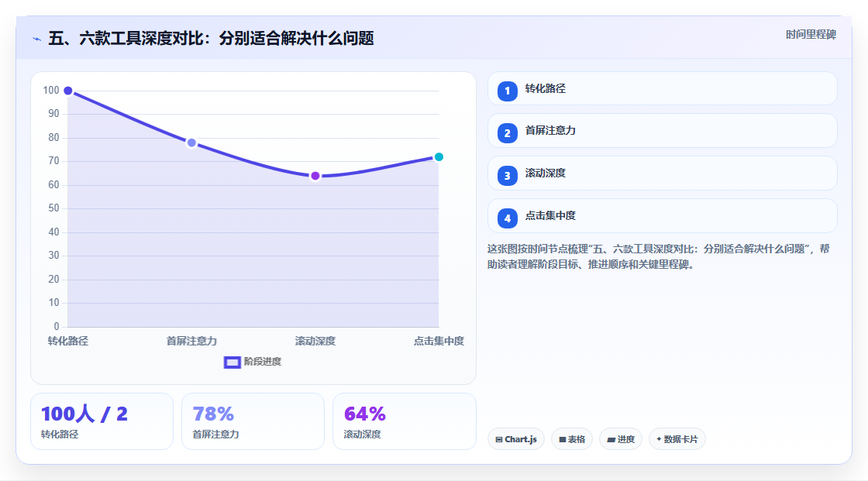Screen dimensions: 868x481
Task: Click the y-axis value 50
Action: coord(53,208)
